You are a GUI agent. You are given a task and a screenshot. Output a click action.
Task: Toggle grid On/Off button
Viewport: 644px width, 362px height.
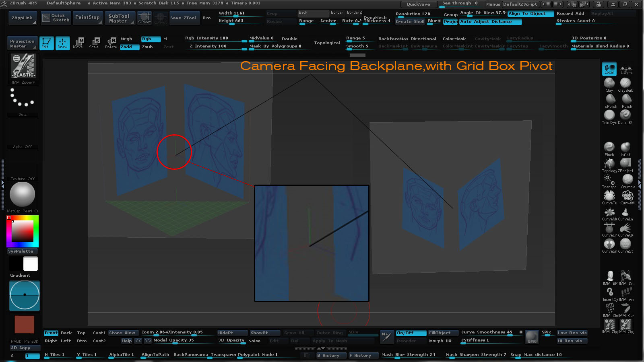pos(411,333)
